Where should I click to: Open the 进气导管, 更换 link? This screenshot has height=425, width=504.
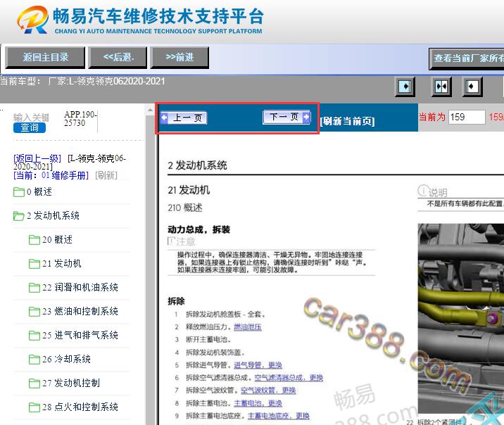pos(258,365)
